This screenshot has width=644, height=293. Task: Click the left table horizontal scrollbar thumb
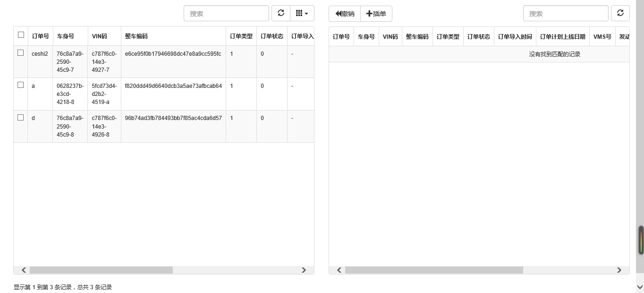point(101,270)
